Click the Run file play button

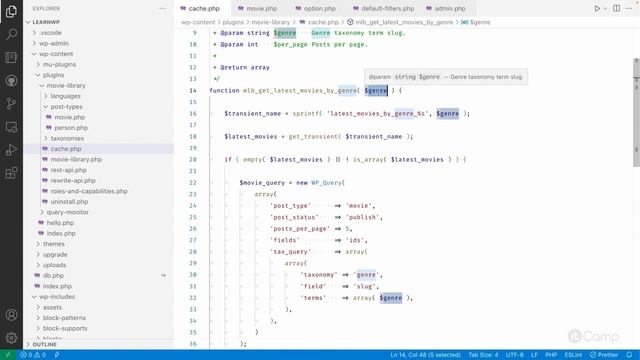click(x=597, y=8)
